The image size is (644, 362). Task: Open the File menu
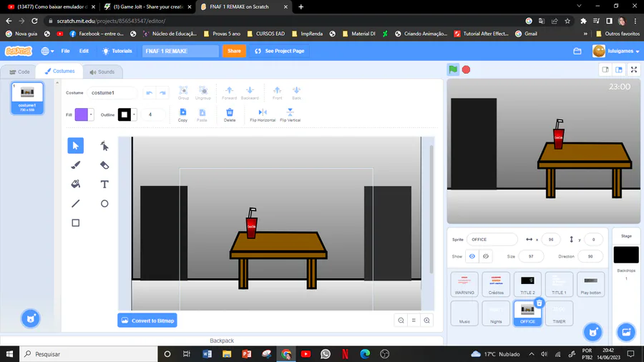coord(65,52)
